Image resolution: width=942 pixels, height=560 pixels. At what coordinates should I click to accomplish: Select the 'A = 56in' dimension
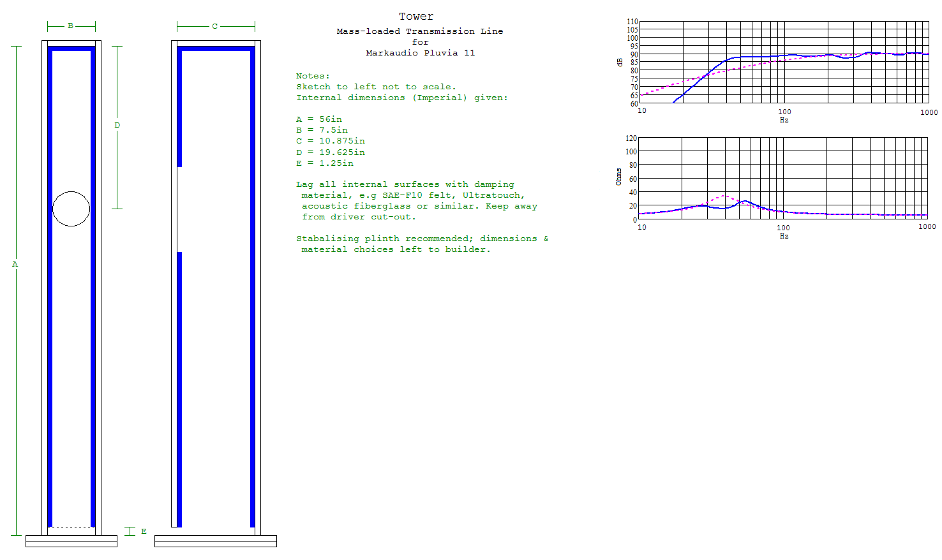pos(319,119)
